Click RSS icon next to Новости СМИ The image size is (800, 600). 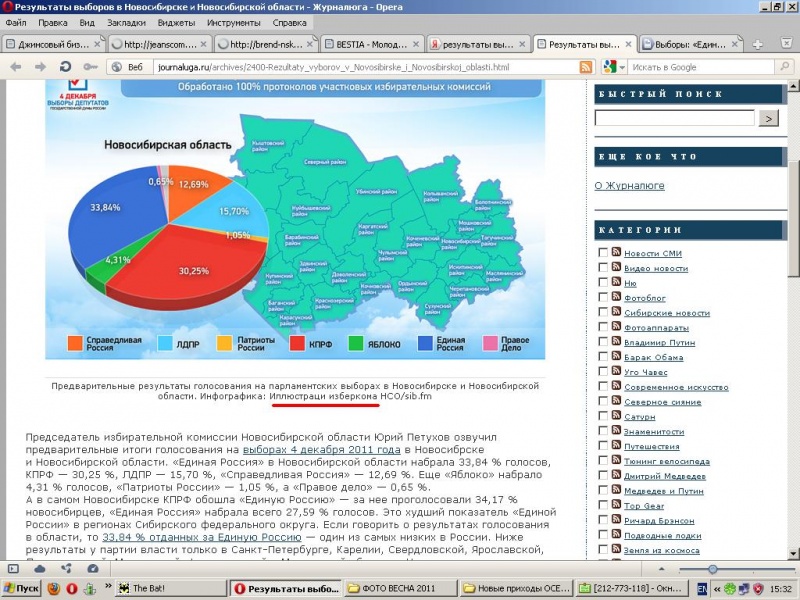point(617,253)
